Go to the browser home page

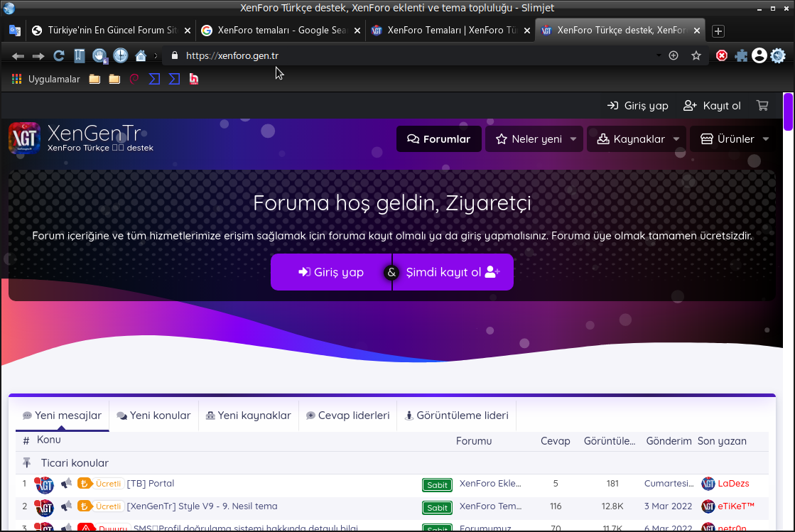141,55
